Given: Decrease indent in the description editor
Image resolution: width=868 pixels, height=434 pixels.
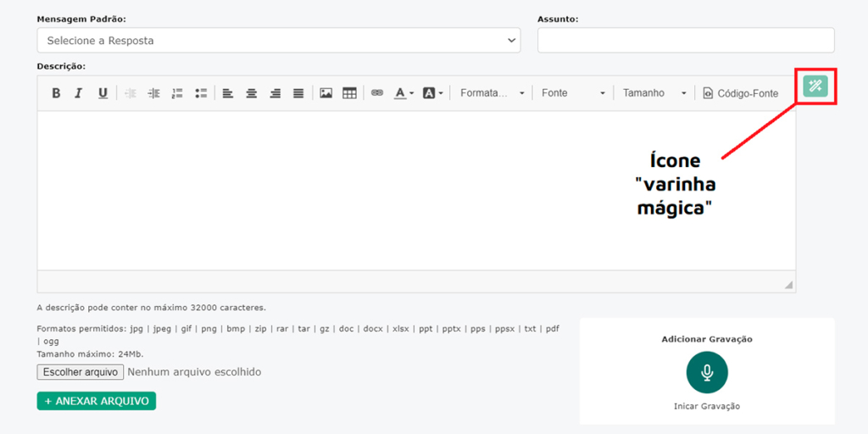Looking at the screenshot, I should click(x=131, y=93).
